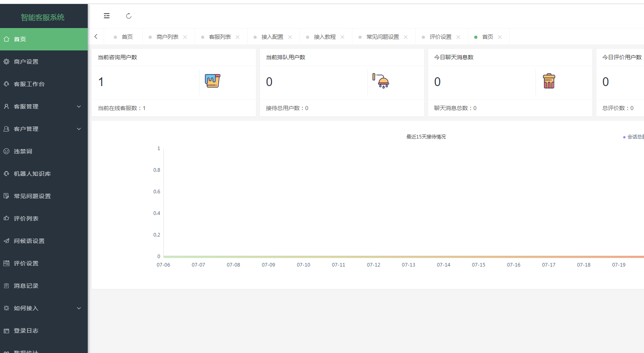Viewport: 644px width, 353px height.
Task: Click the 当前在线客服数：1 text
Action: coord(122,108)
